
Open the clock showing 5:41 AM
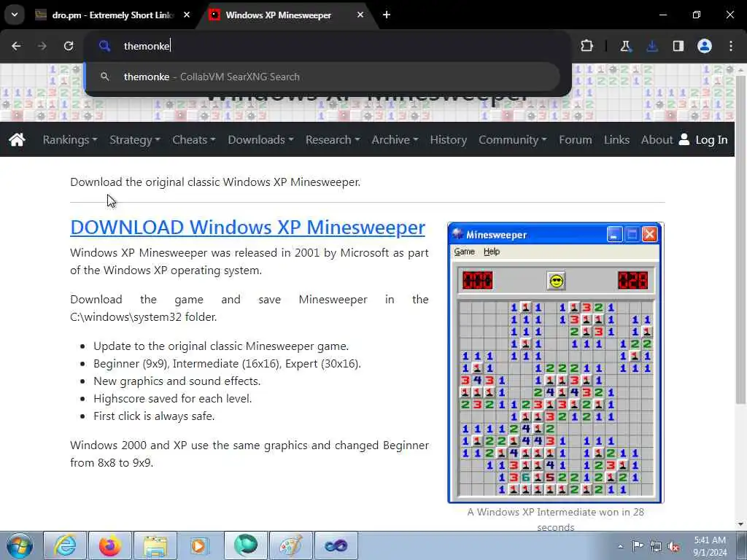(710, 546)
